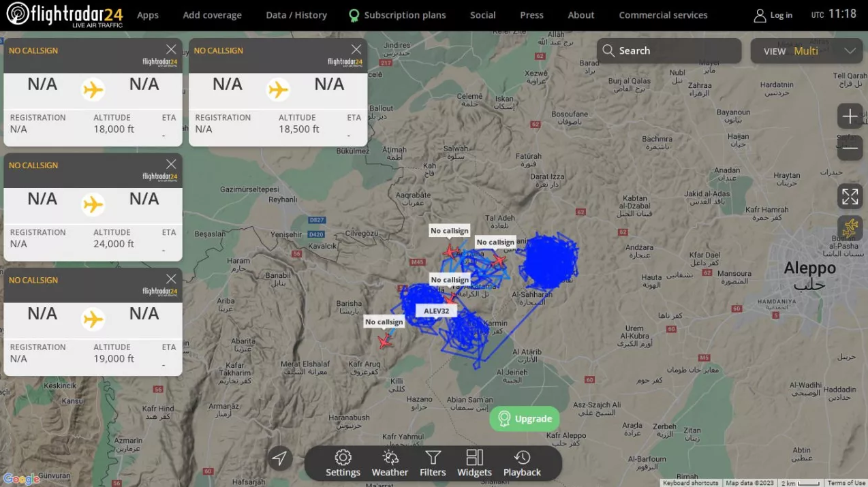Screen dimensions: 868x487
Task: Open the Filters funnel tool
Action: point(433,463)
